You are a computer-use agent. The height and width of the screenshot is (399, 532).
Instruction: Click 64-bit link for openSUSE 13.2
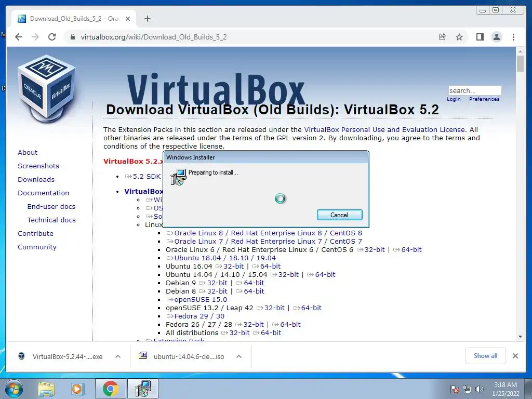(x=308, y=308)
